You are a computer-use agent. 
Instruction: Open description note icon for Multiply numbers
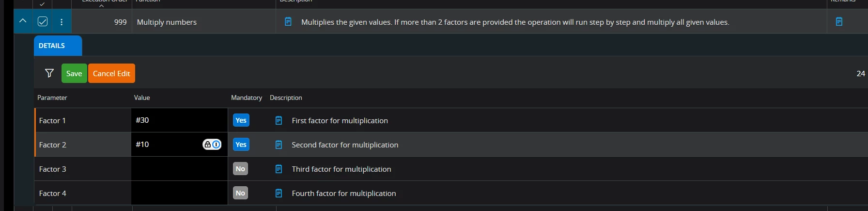click(x=288, y=22)
